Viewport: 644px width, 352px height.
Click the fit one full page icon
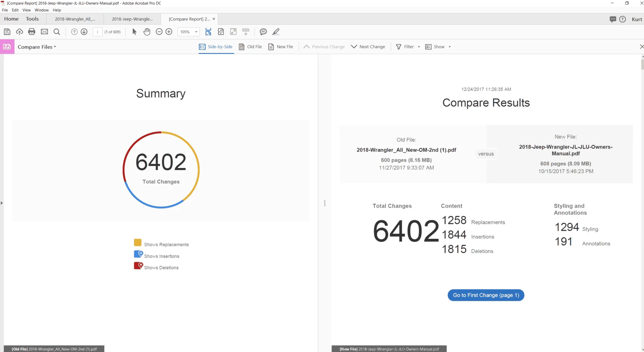click(x=221, y=32)
